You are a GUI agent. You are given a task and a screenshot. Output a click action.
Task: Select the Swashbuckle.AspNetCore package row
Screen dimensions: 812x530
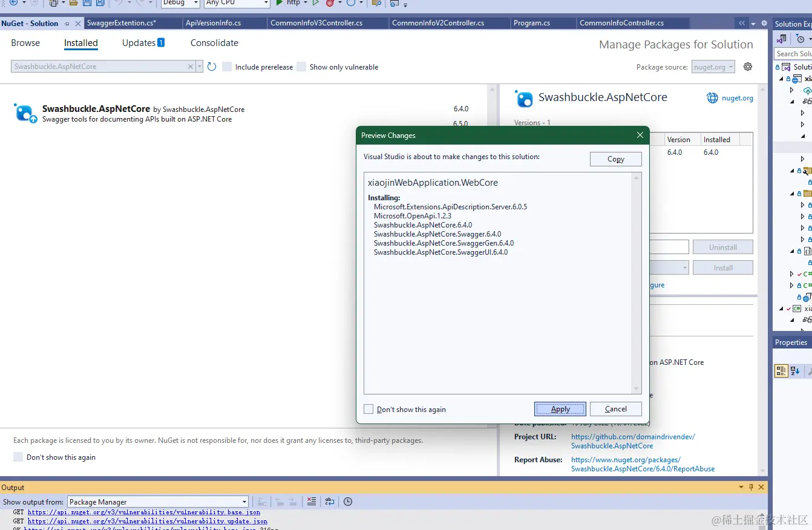243,114
